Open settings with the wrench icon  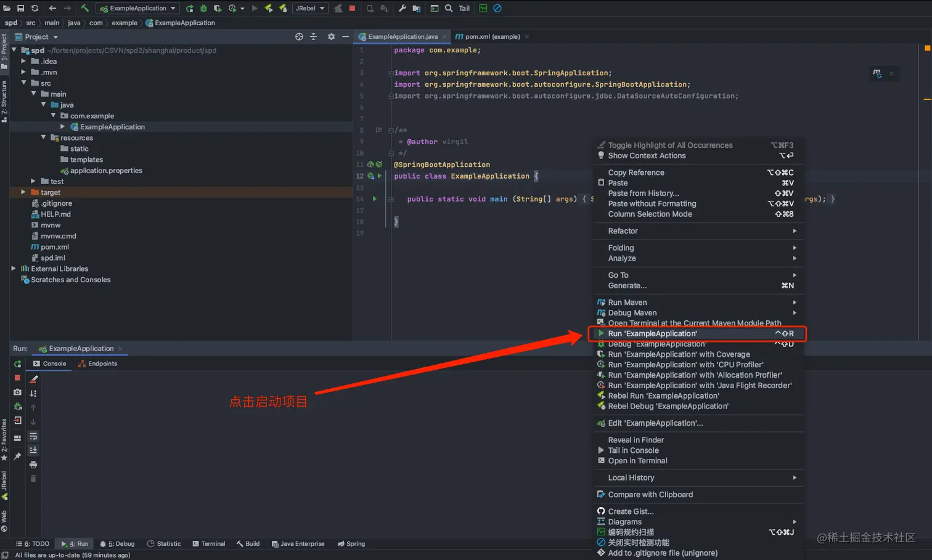click(402, 8)
